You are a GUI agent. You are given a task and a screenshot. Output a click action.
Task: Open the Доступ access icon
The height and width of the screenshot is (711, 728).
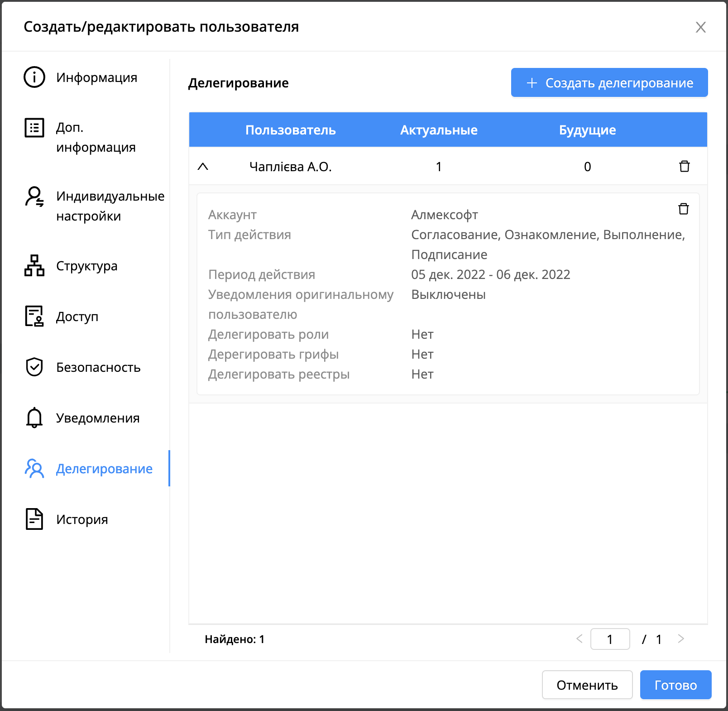[34, 316]
